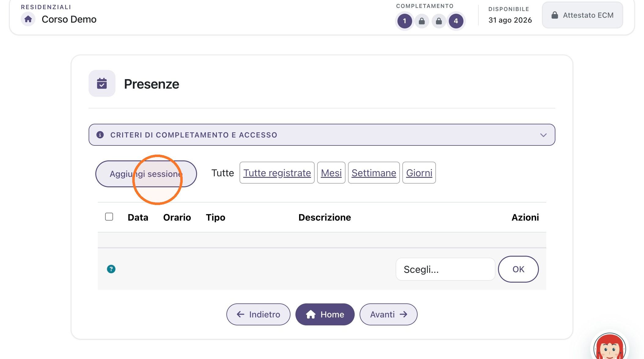Click the Presenze calendar icon
The width and height of the screenshot is (644, 359).
point(102,83)
